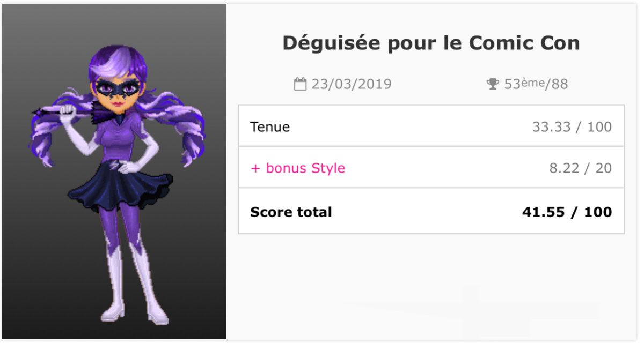Click the 53ème/88 ranking text

(x=536, y=84)
